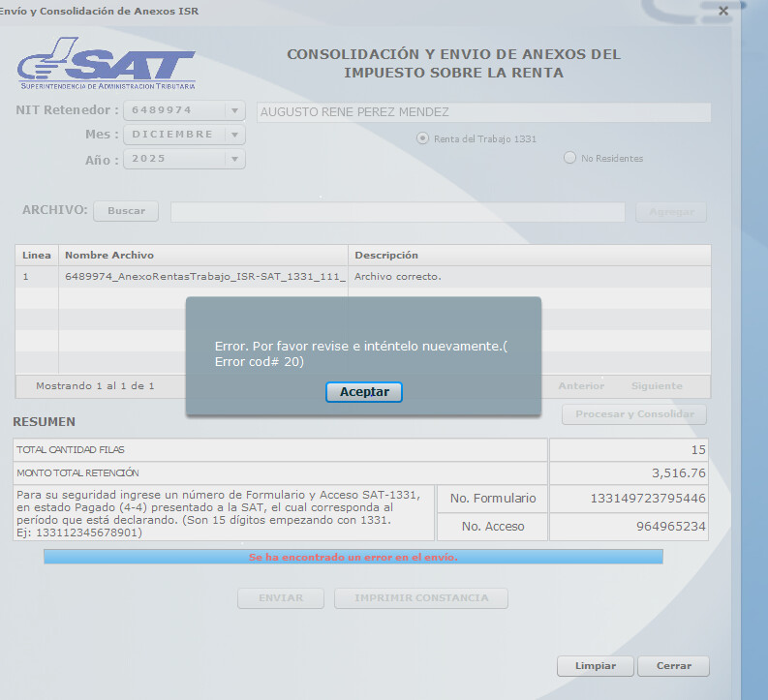
Task: Click the IMPRIMIR CONSTANCIA button
Action: pyautogui.click(x=421, y=598)
